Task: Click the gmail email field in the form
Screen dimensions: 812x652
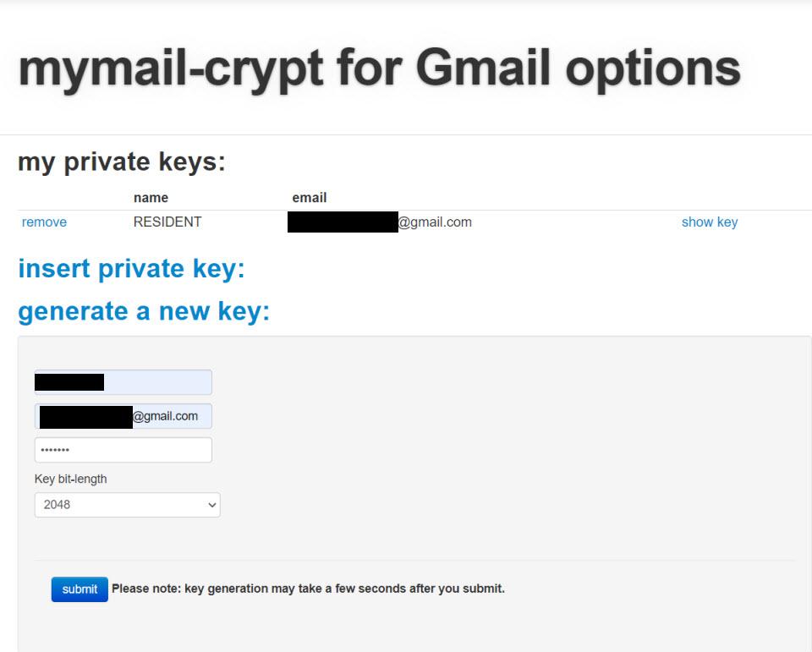Action: point(123,415)
